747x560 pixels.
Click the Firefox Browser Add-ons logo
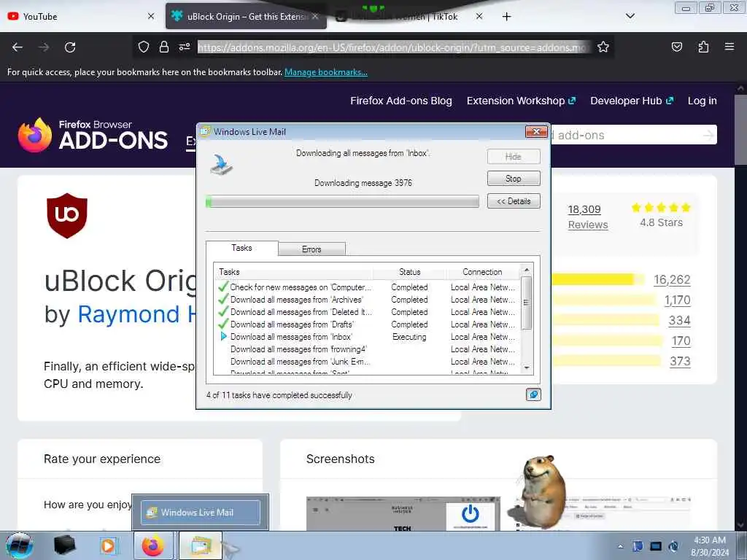point(93,135)
